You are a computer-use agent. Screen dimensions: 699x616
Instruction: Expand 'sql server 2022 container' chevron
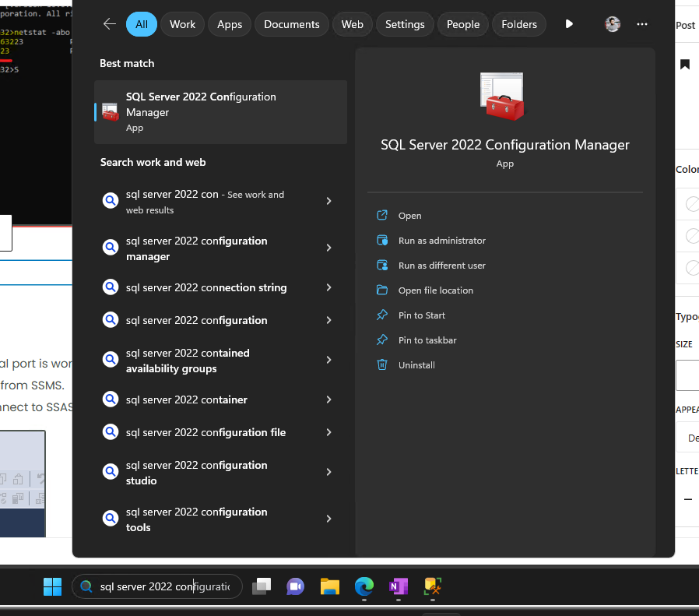coord(328,400)
